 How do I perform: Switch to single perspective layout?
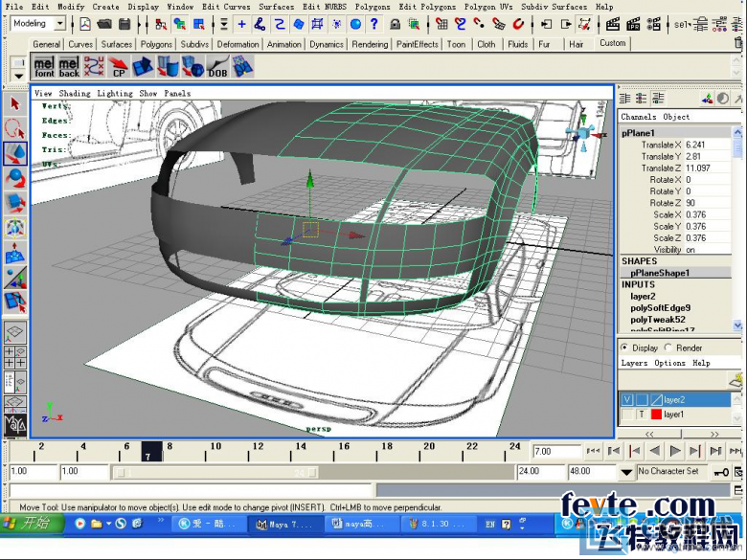tap(14, 332)
